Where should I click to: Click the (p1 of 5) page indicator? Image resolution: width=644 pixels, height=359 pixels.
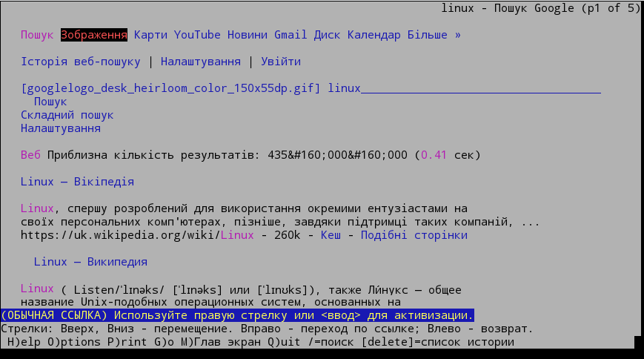point(611,8)
